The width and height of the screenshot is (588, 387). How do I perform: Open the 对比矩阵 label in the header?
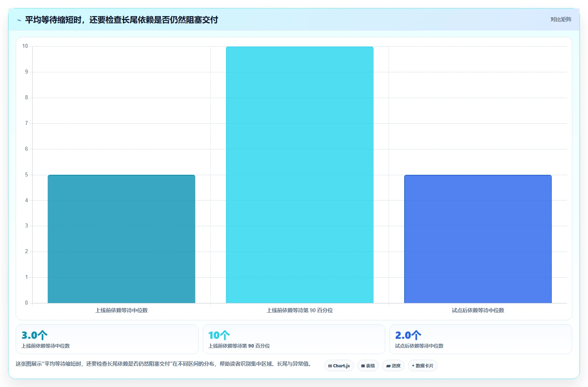pyautogui.click(x=561, y=20)
